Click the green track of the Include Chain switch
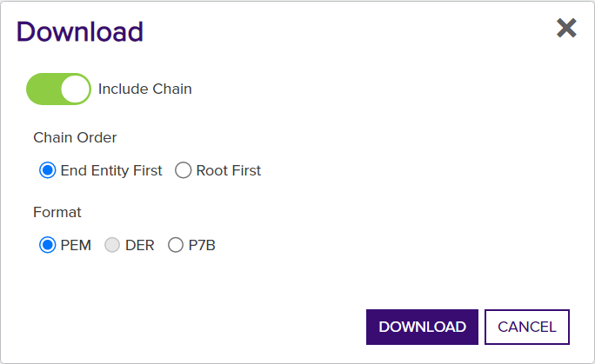595x364 pixels. [43, 89]
